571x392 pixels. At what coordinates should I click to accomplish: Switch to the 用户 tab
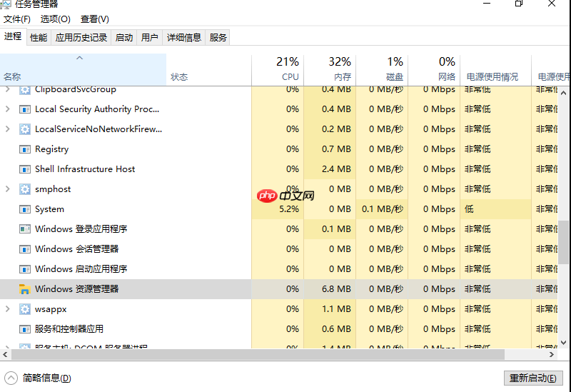tap(149, 38)
